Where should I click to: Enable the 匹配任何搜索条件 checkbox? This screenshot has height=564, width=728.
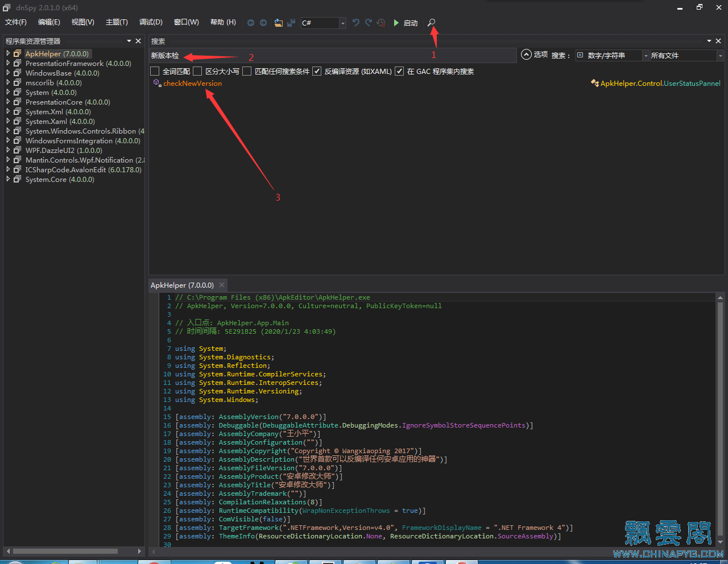tap(247, 71)
